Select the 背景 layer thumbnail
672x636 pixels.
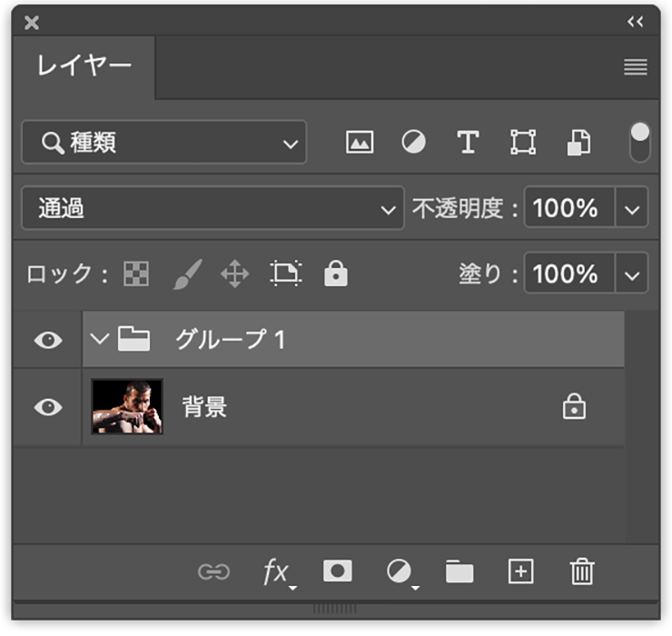click(127, 407)
